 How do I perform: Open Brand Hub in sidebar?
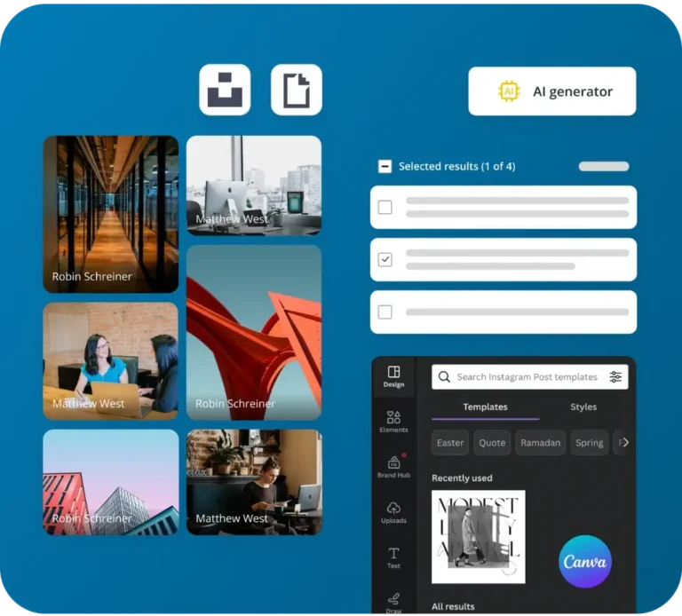point(393,467)
